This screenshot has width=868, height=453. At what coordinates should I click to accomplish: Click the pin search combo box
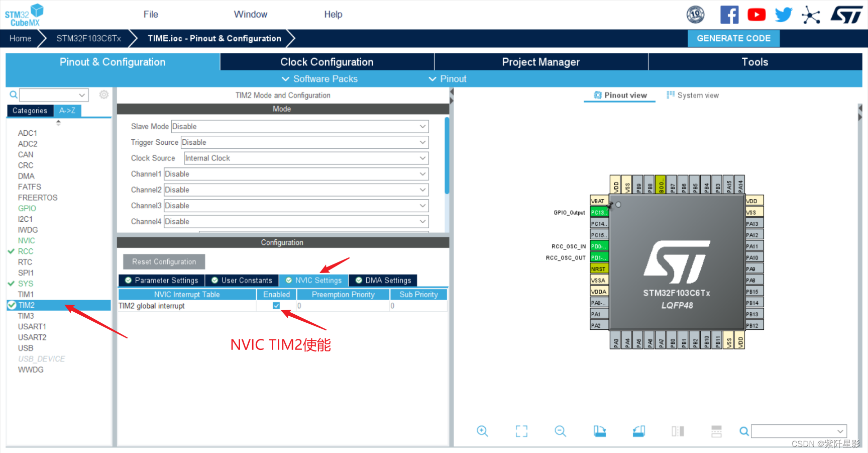(x=799, y=431)
